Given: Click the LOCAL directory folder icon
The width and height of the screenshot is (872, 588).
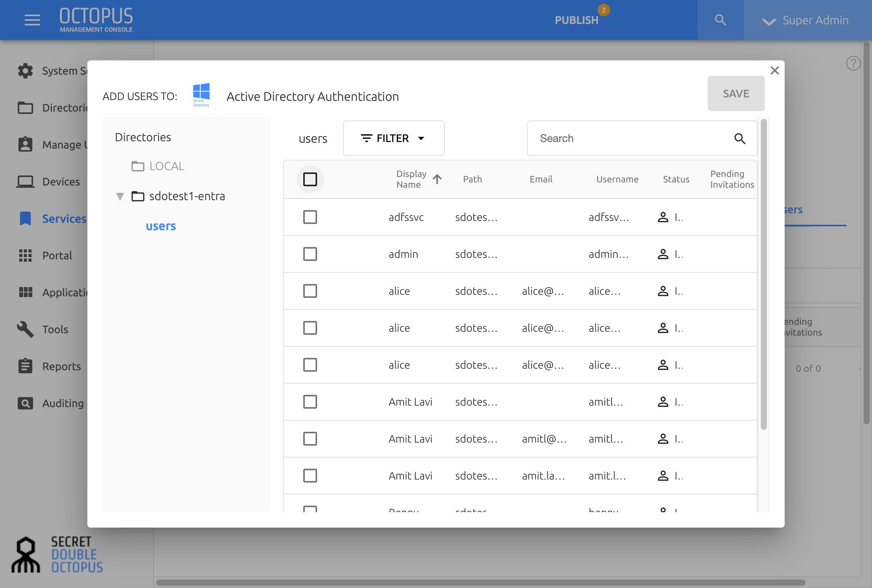Looking at the screenshot, I should tap(138, 166).
